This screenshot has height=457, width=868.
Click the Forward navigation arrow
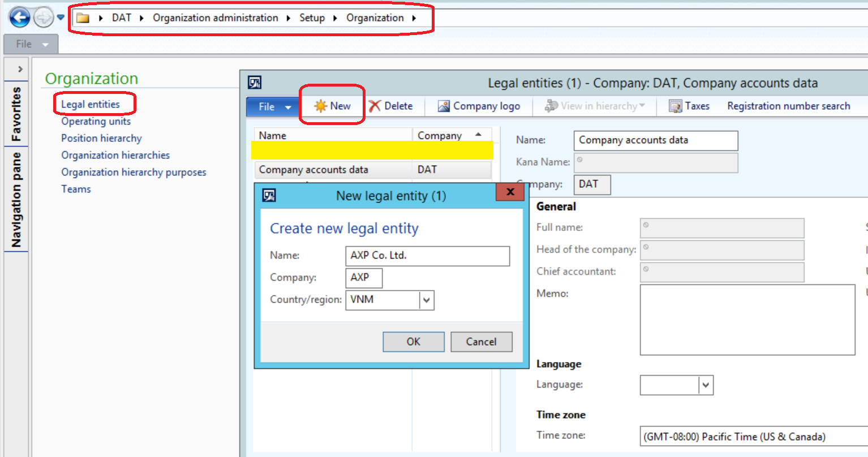click(43, 18)
